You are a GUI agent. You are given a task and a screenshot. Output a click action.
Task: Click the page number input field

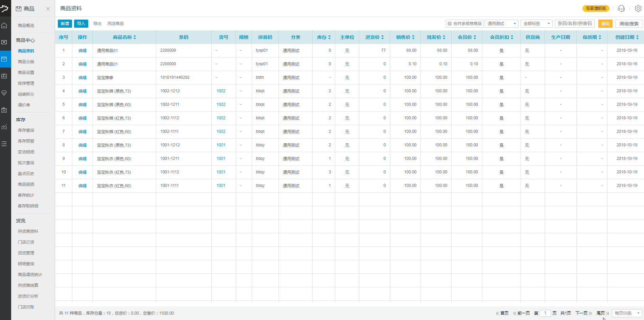(x=545, y=313)
